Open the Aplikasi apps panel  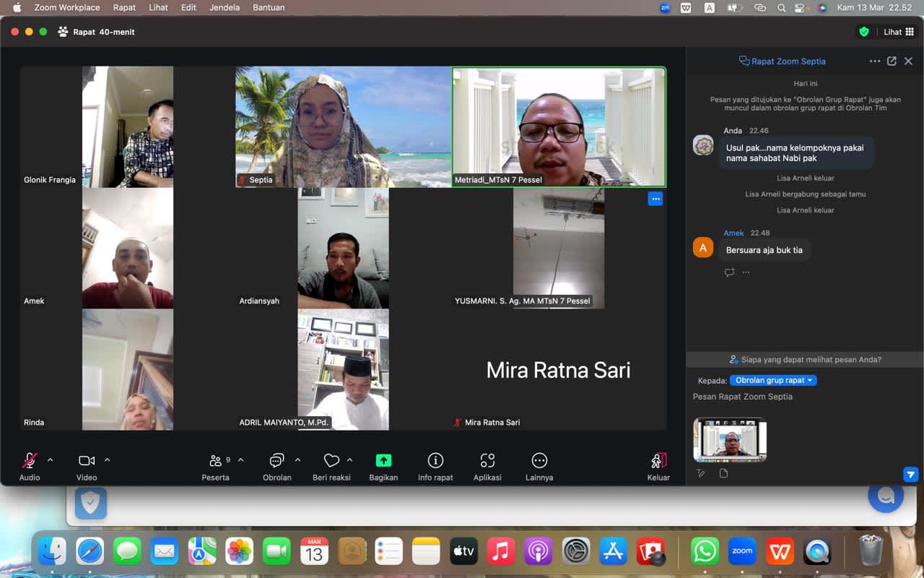487,467
